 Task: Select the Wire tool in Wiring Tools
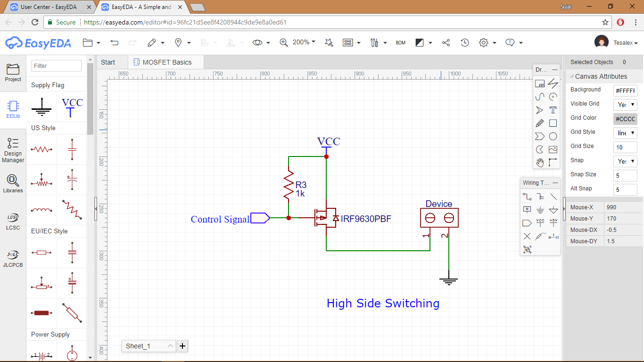(527, 197)
